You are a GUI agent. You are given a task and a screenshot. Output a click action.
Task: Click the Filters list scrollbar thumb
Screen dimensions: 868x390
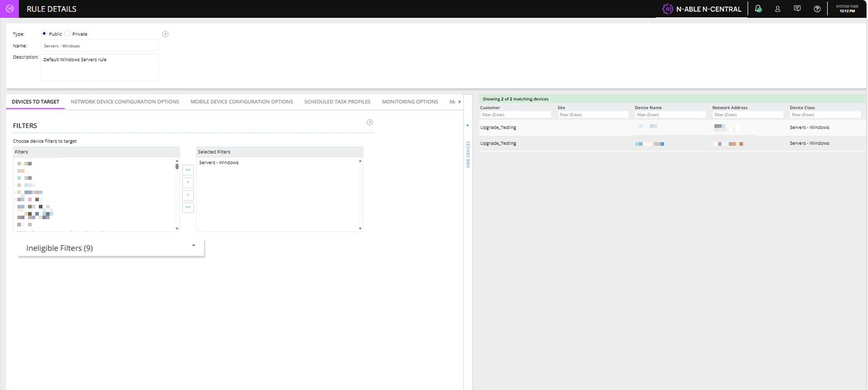177,167
